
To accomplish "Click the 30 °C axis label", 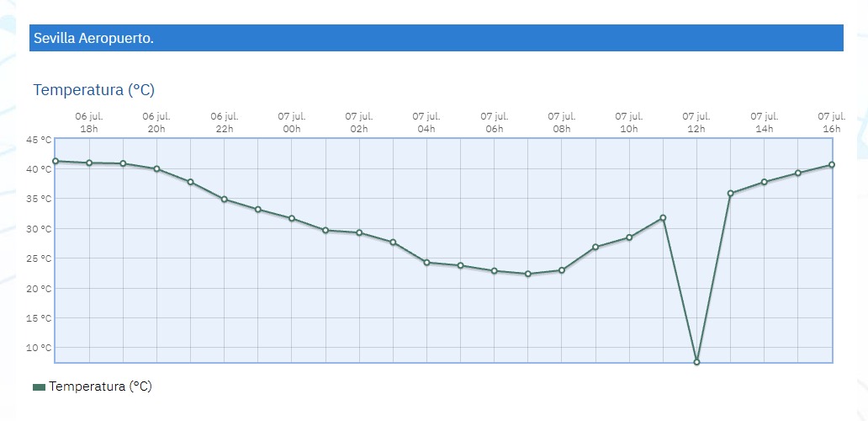I will [x=39, y=229].
